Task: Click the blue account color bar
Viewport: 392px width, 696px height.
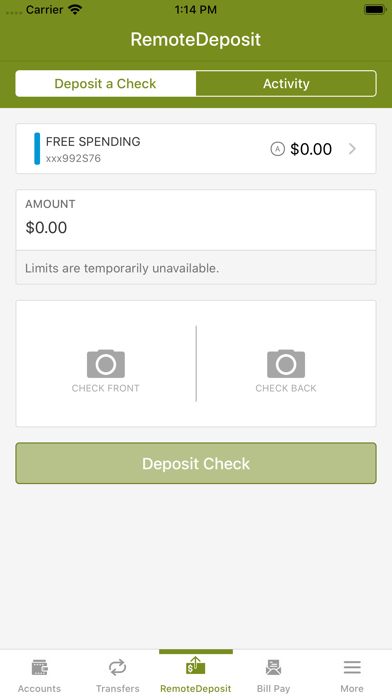Action: 37,149
